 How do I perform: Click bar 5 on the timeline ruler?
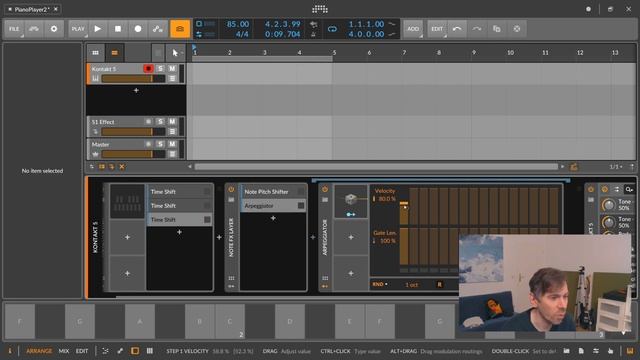334,53
